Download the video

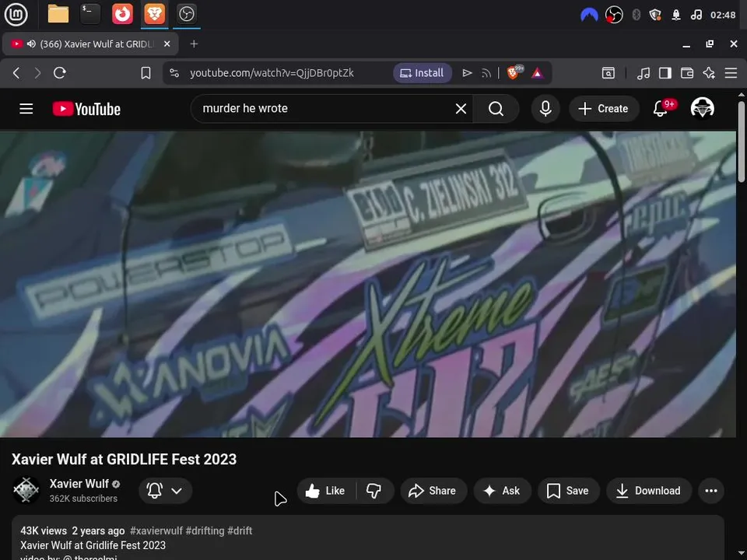649,491
